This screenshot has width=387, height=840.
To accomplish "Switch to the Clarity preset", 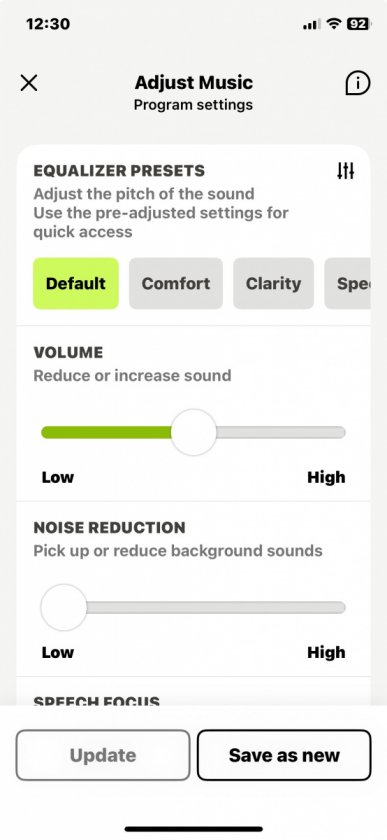I will [x=273, y=283].
